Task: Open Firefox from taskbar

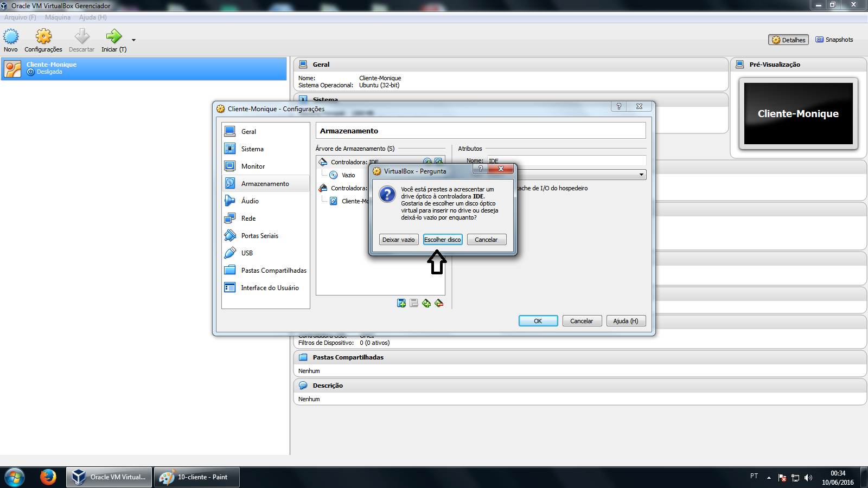Action: coord(48,477)
